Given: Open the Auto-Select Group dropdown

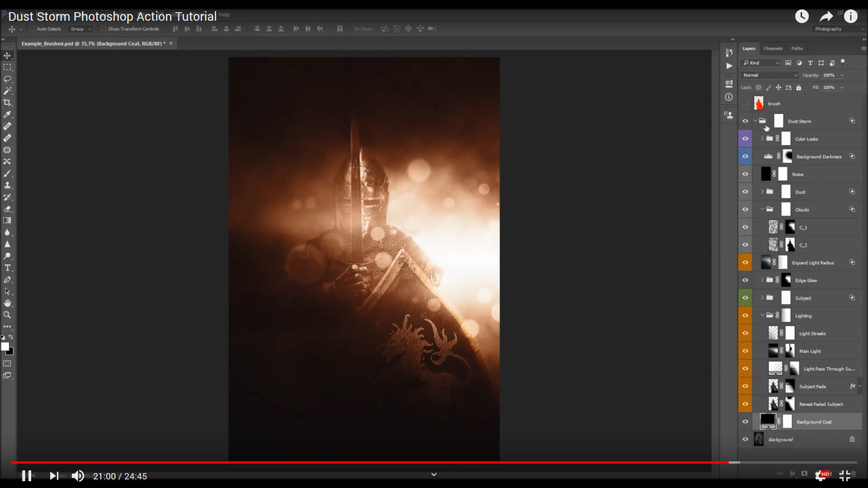Looking at the screenshot, I should click(80, 29).
